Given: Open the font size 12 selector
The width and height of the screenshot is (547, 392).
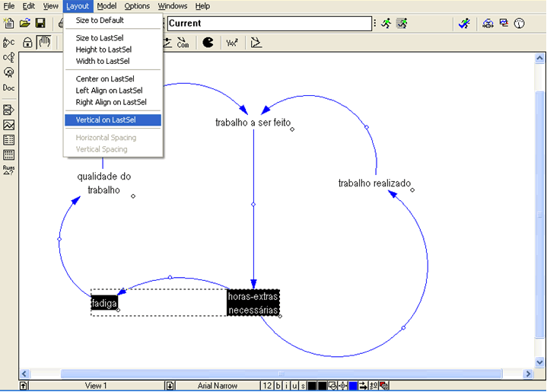Looking at the screenshot, I should click(x=267, y=386).
